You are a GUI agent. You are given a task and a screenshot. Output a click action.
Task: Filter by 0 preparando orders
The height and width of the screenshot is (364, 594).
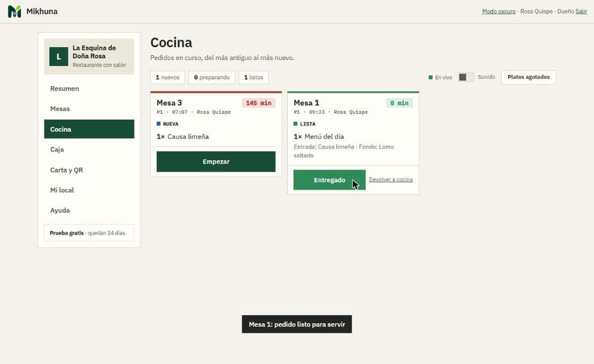[212, 77]
